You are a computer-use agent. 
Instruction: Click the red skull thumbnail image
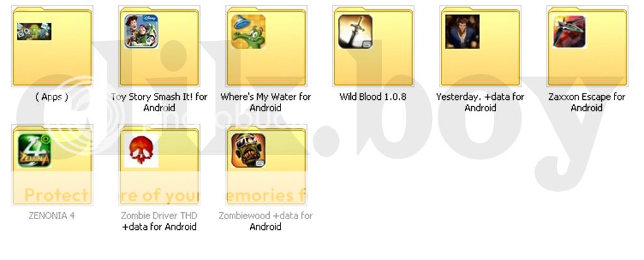pyautogui.click(x=142, y=151)
